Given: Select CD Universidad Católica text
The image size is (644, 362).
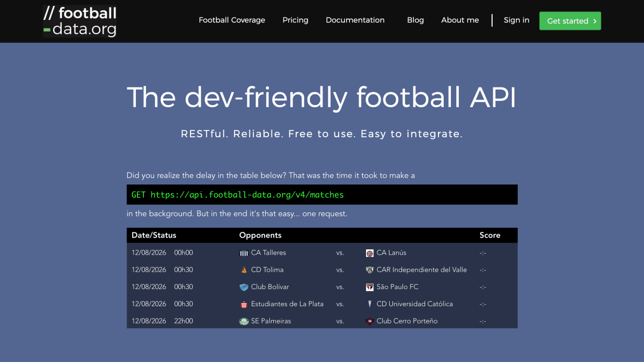Looking at the screenshot, I should point(415,304).
